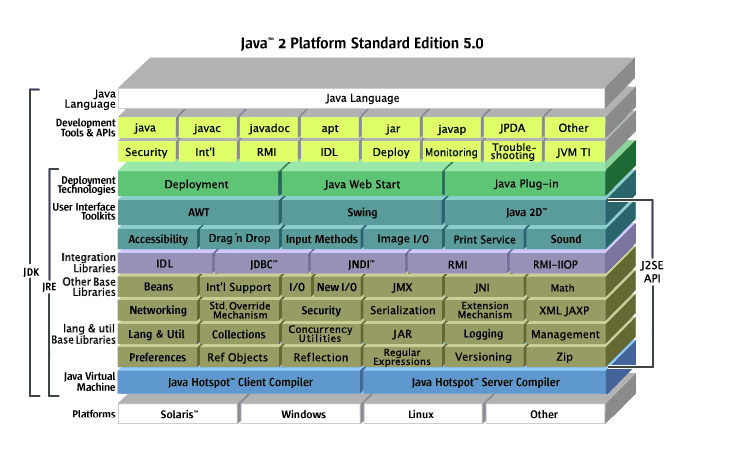Select the Print Service block
Screen dimensions: 739x457
coord(484,239)
